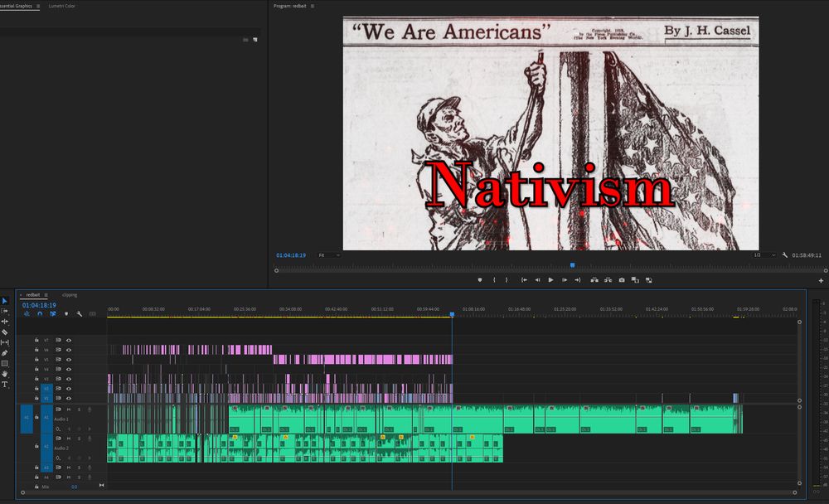Enable voice-over record on Audio 1
The height and width of the screenshot is (504, 829).
pyautogui.click(x=90, y=409)
